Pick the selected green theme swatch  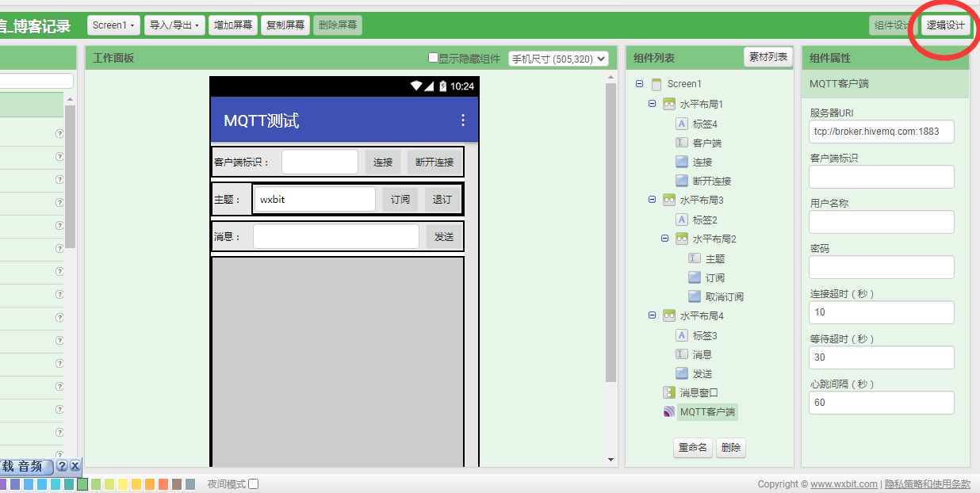[x=82, y=484]
